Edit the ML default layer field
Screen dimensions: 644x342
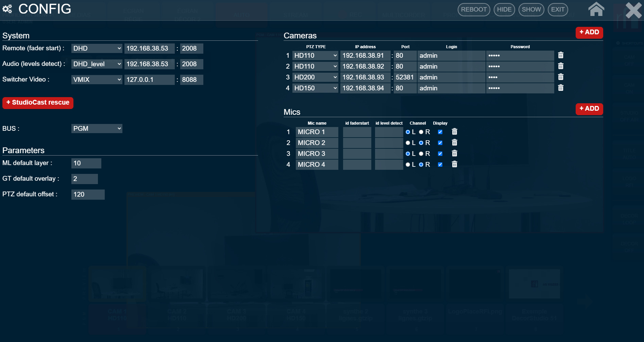86,163
